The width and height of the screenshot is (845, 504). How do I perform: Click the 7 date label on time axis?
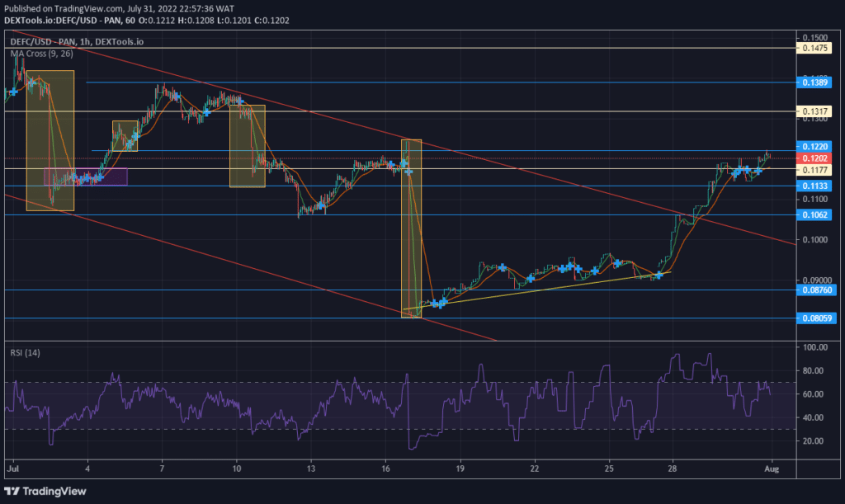[x=162, y=469]
